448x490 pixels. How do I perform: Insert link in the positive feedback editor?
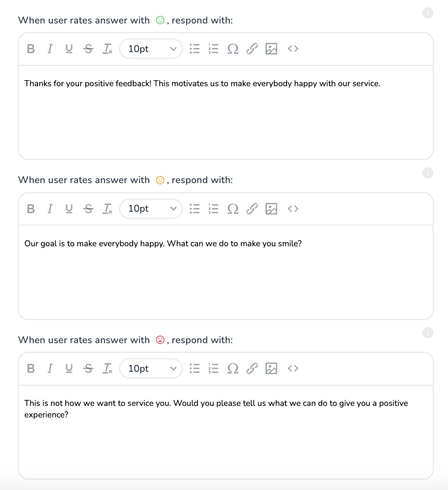click(253, 49)
